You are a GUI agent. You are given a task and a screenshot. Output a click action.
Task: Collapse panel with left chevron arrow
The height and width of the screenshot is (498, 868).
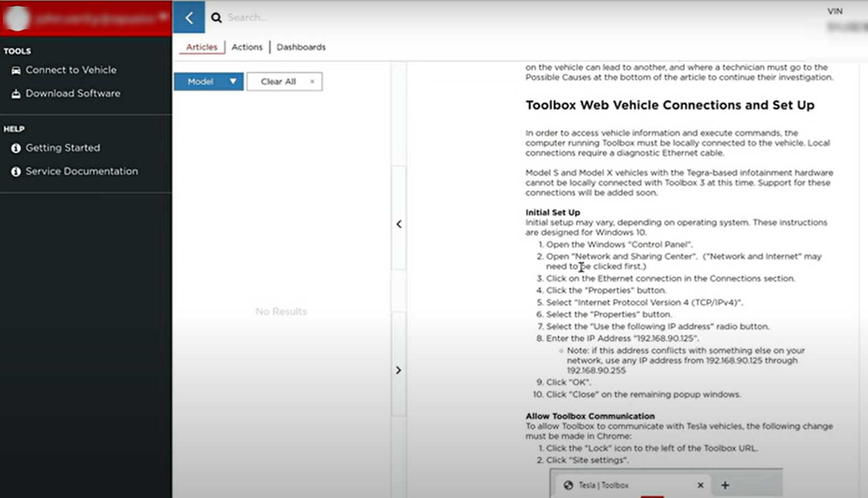pyautogui.click(x=399, y=224)
